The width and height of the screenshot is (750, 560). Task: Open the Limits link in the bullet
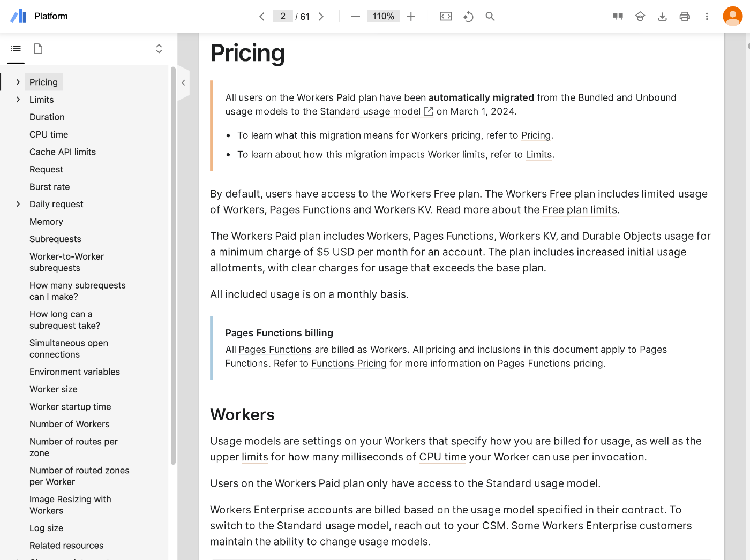539,155
